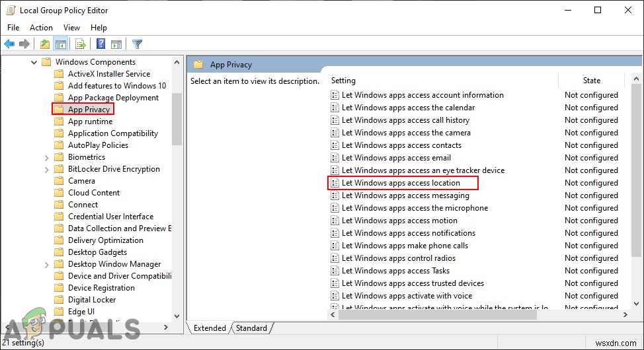Select AutoPlay Policies tree item
The height and width of the screenshot is (350, 644).
[x=98, y=145]
